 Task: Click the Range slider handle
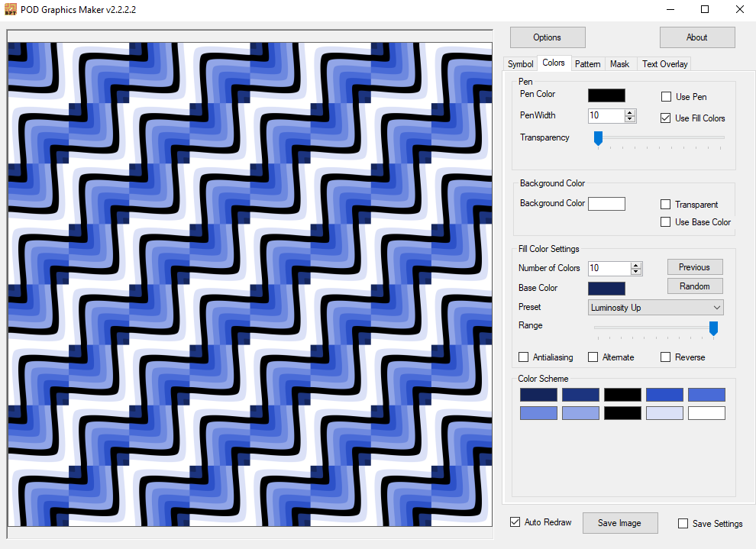[x=713, y=328]
